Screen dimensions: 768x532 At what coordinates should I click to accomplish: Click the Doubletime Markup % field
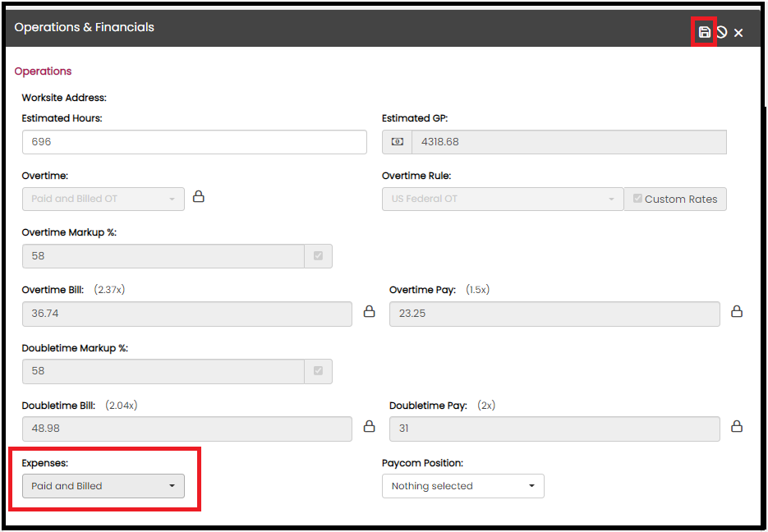(163, 371)
